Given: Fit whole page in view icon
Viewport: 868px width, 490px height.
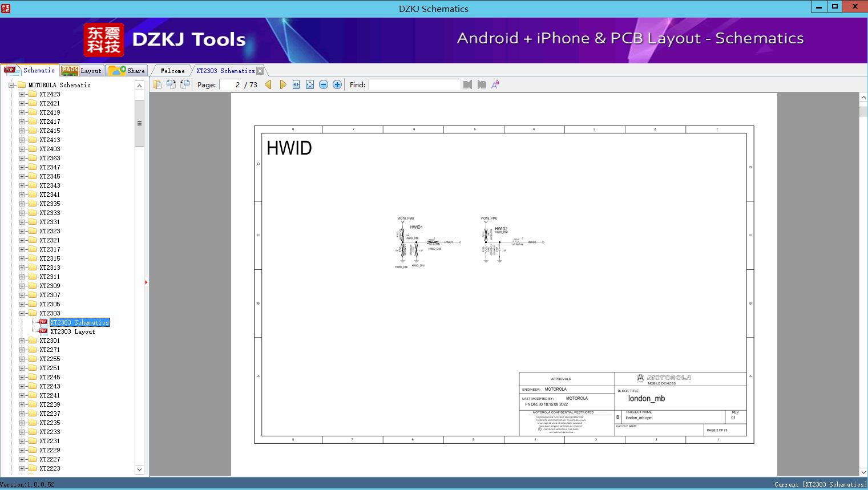Looking at the screenshot, I should (x=310, y=84).
